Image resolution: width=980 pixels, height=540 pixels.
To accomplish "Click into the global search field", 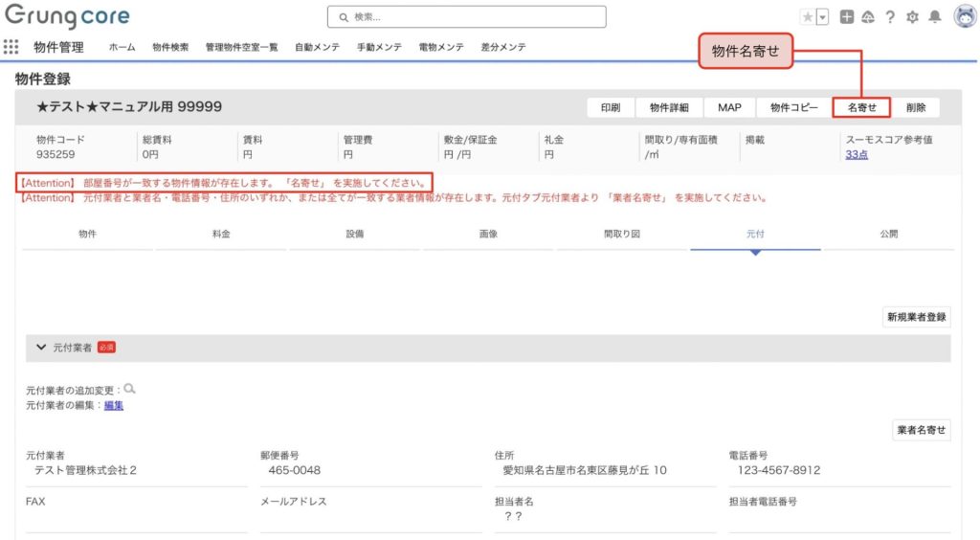I will (466, 17).
